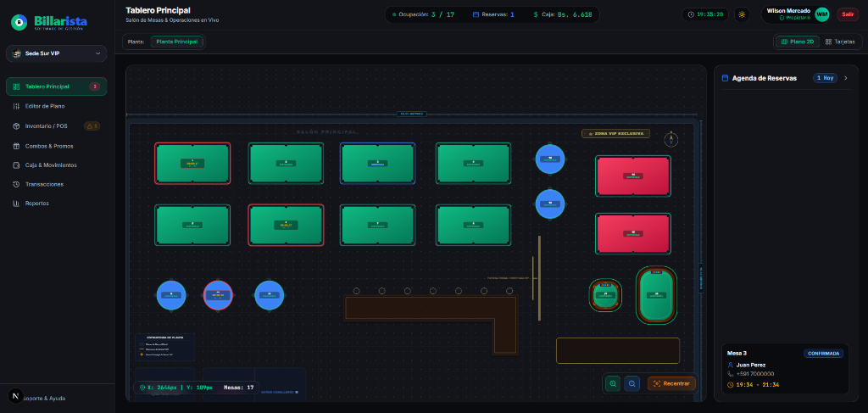The width and height of the screenshot is (868, 413).
Task: Open Inventario / POS via its box icon
Action: pyautogui.click(x=16, y=126)
